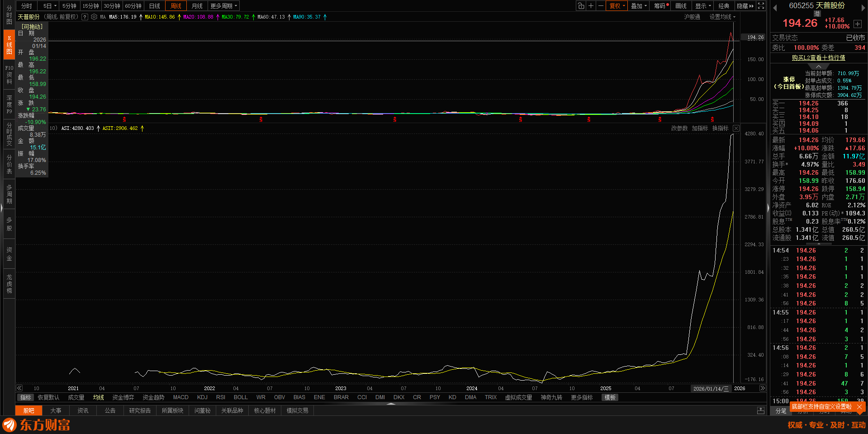Viewport: 868px width, 434px height.
Task: Zoom out the K-line chart with minus icon
Action: (x=601, y=6)
